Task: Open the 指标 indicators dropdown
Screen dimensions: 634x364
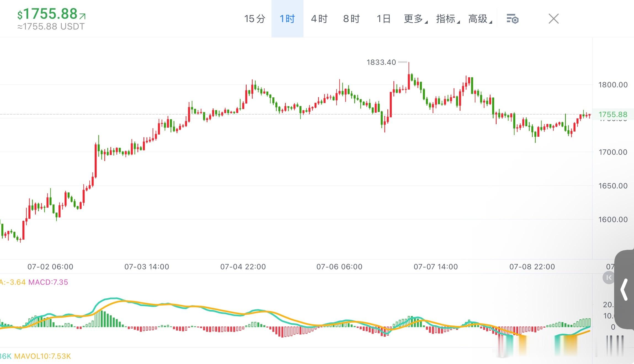Action: point(448,19)
